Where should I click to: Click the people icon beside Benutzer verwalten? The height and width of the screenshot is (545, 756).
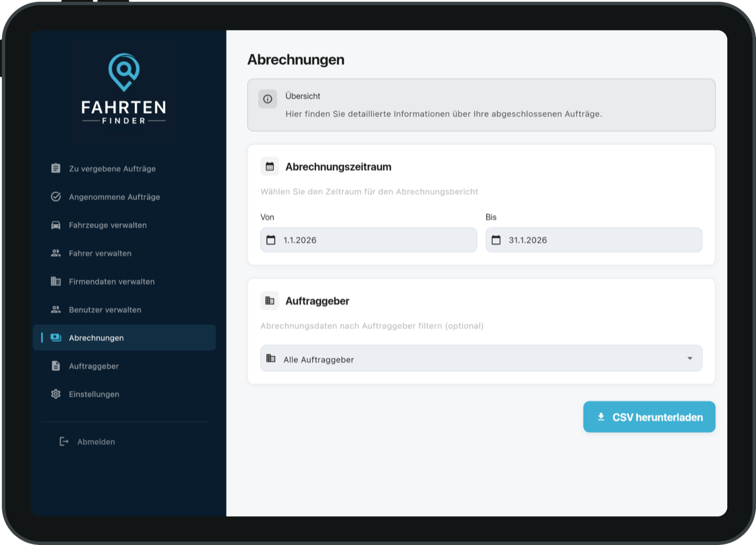pos(56,309)
